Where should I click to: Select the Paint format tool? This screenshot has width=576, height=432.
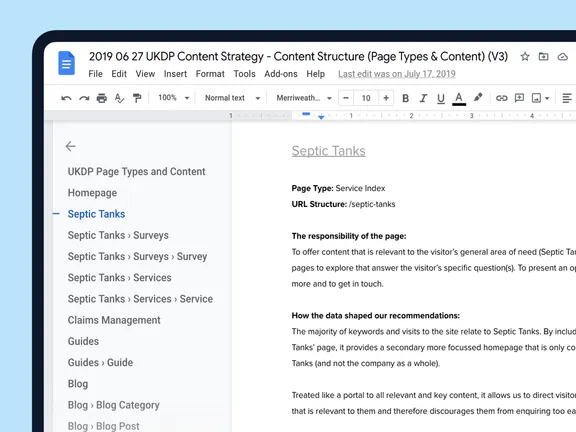click(137, 98)
